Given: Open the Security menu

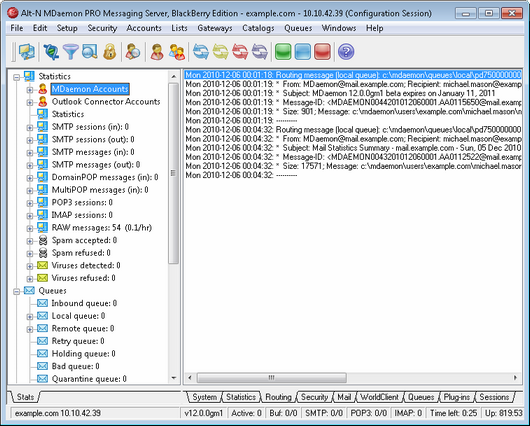Looking at the screenshot, I should [102, 28].
